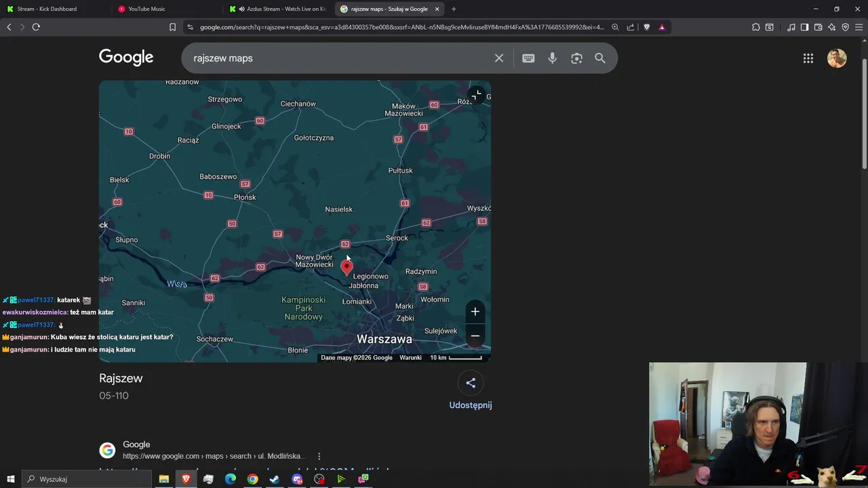Go back with the browser back arrow
The width and height of the screenshot is (868, 488).
click(9, 27)
